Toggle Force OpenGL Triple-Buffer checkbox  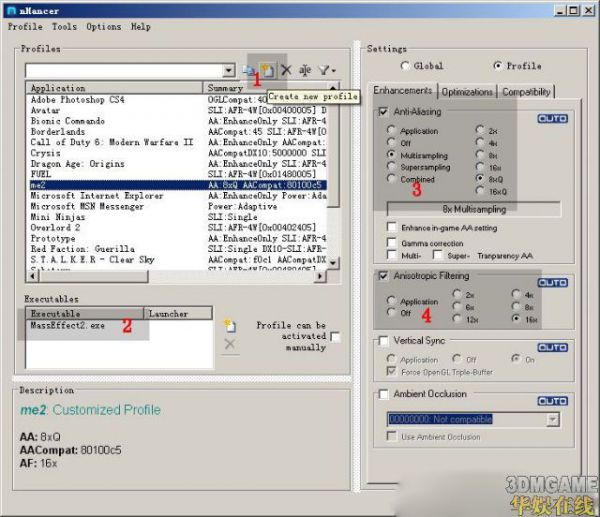[x=392, y=371]
